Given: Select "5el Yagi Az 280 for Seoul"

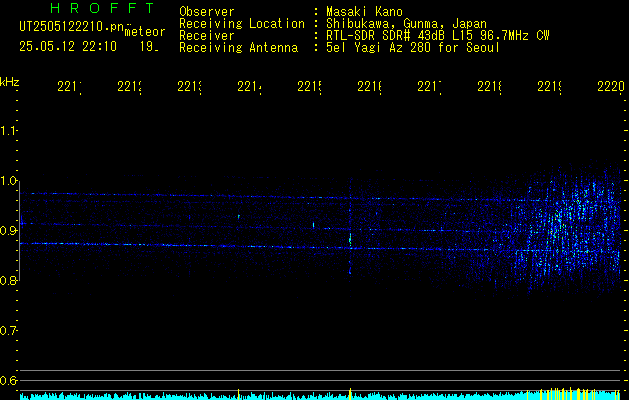Looking at the screenshot, I should point(413,48).
